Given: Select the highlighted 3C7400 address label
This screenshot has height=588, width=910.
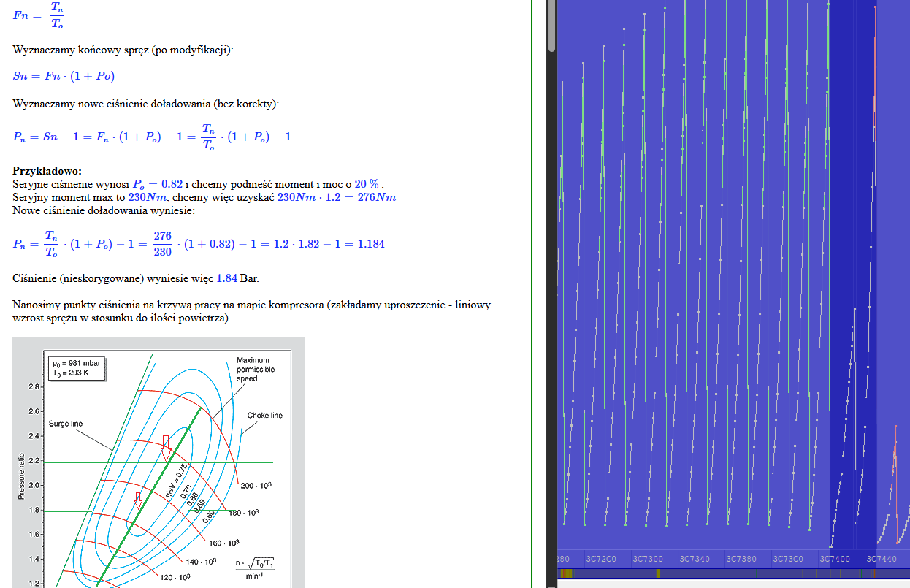Looking at the screenshot, I should point(835,559).
